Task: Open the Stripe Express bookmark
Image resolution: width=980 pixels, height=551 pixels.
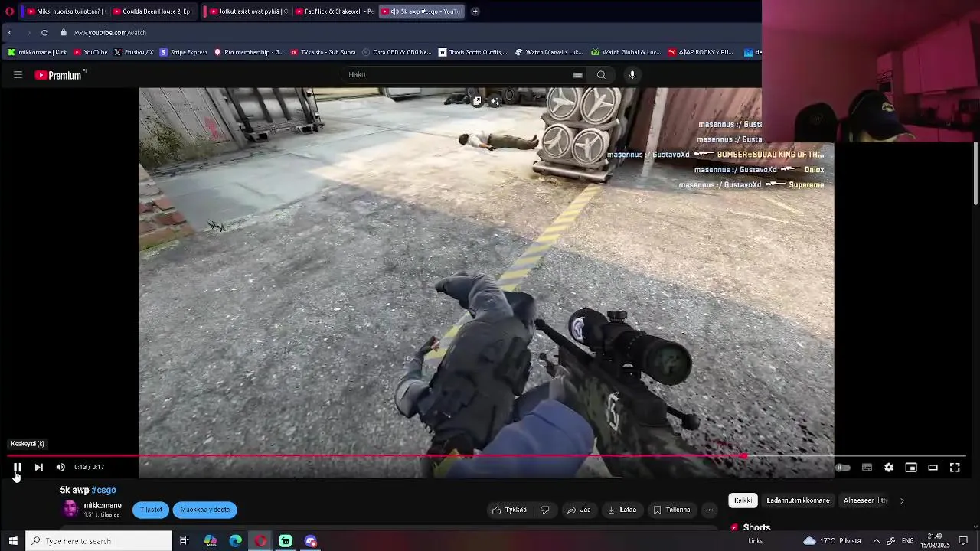Action: pyautogui.click(x=183, y=52)
